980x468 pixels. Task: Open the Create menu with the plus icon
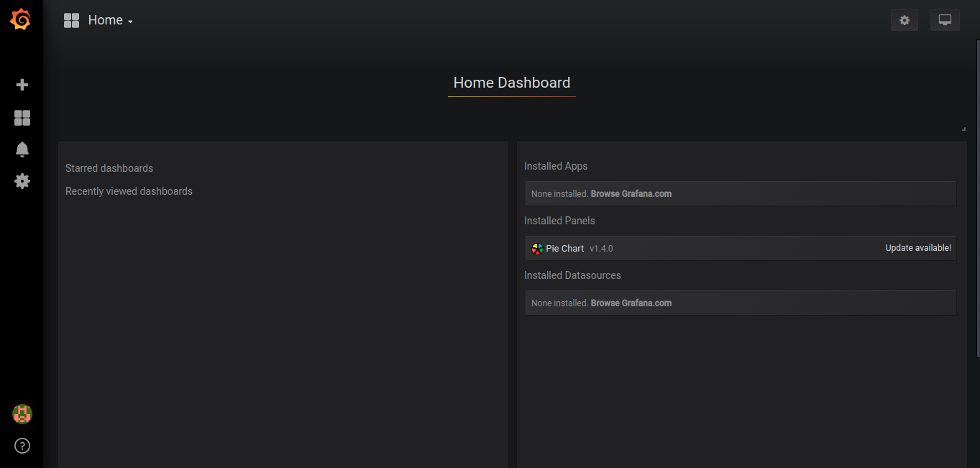(22, 84)
